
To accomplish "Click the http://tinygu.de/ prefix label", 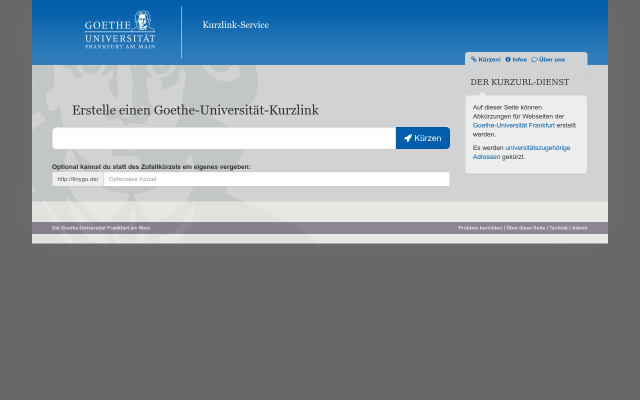I will click(x=78, y=179).
